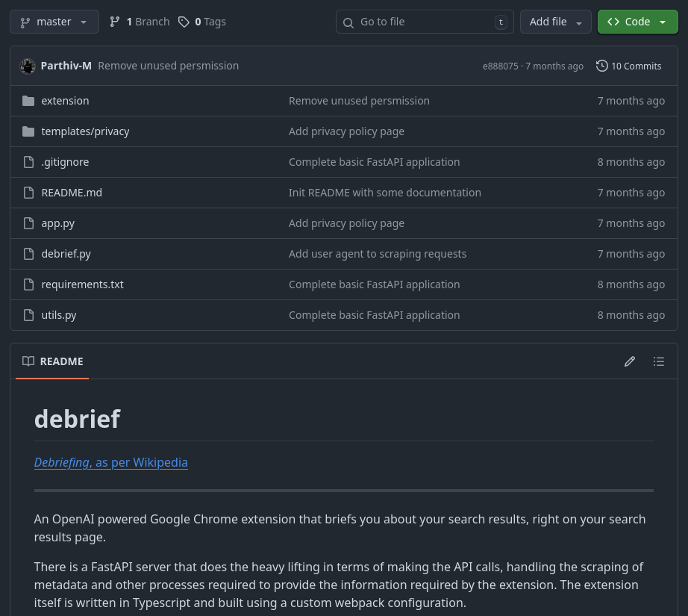
Task: Click the file icon beside debrief.py
Action: pyautogui.click(x=28, y=253)
